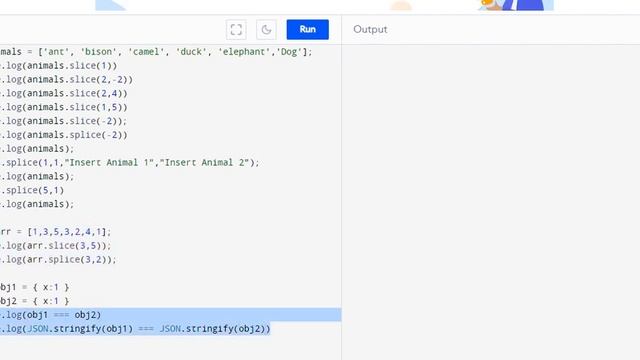This screenshot has width=640, height=360.
Task: Click inside the empty Output pane
Action: 491,202
